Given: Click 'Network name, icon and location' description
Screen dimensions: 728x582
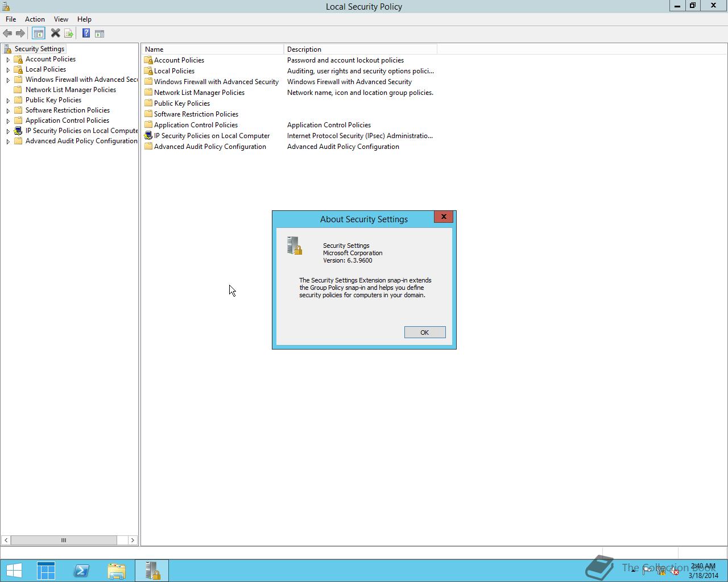Looking at the screenshot, I should pos(360,93).
